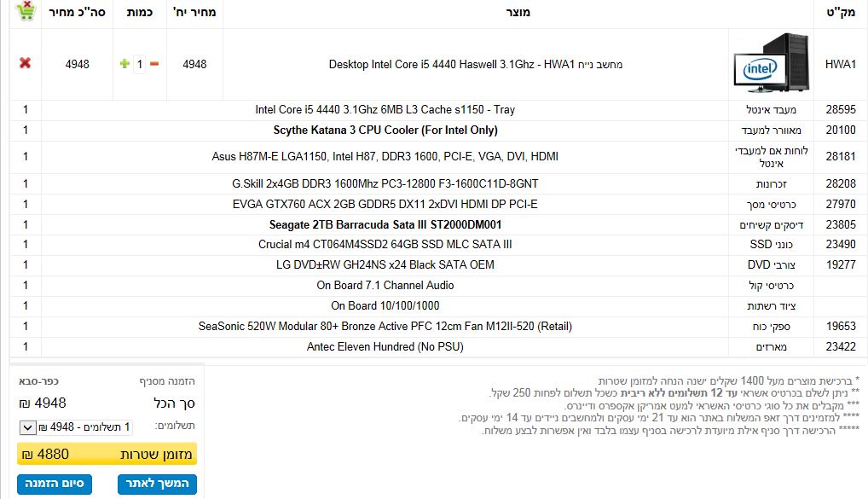This screenshot has width=868, height=499.
Task: Click the Crucial m4 64GB SSD item
Action: click(x=385, y=245)
